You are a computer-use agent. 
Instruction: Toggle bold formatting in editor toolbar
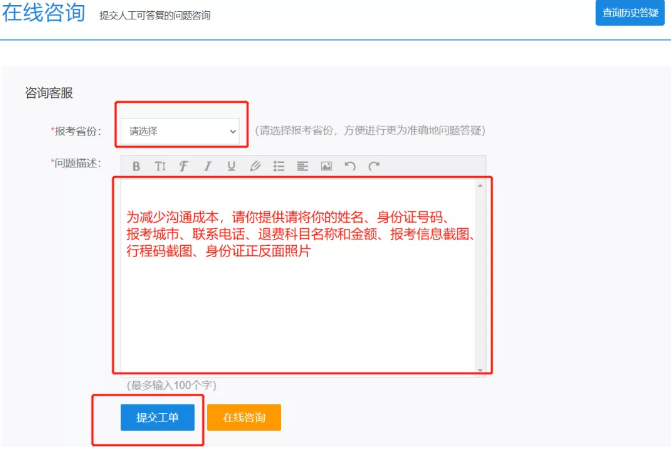pyautogui.click(x=136, y=166)
